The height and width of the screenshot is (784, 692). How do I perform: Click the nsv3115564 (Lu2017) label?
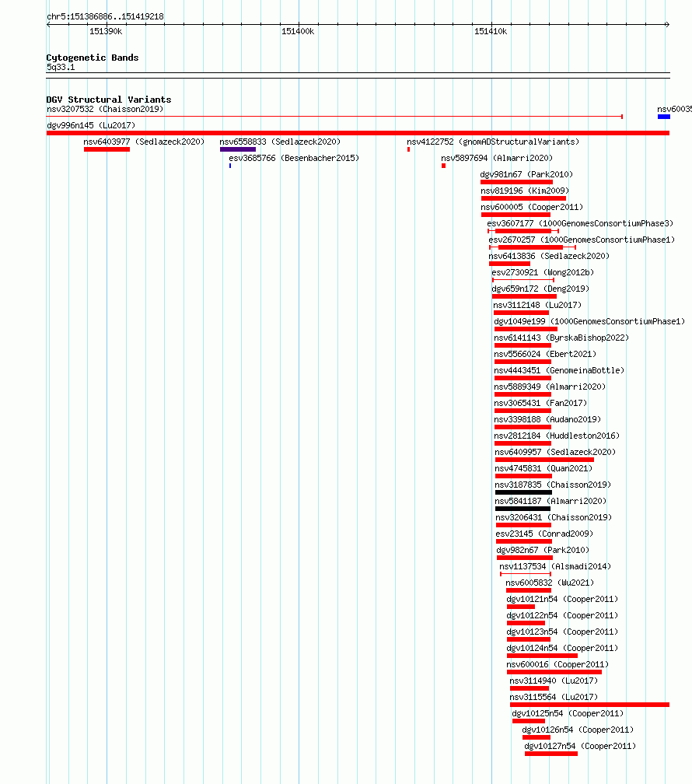pos(554,697)
